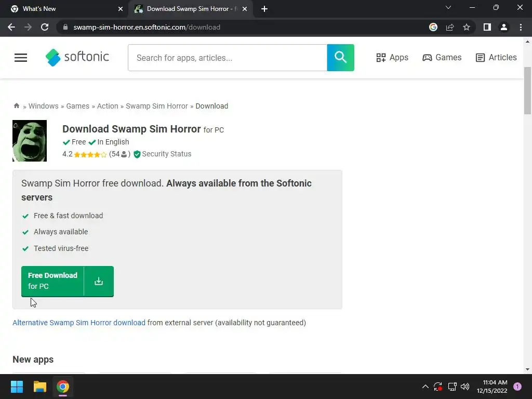Toggle the browser side panel
The width and height of the screenshot is (532, 399).
[487, 27]
